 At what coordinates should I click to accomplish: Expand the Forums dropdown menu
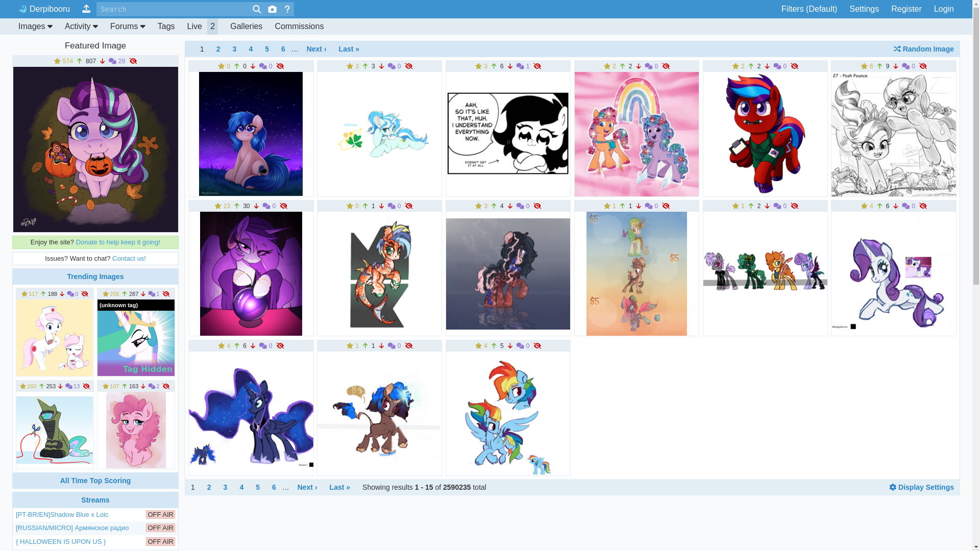point(128,27)
